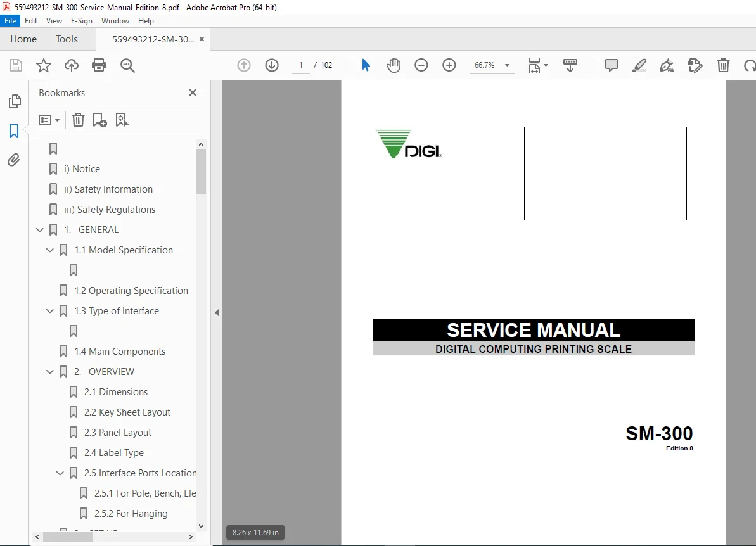Open Page Thumbnails panel icon
Image resolution: width=756 pixels, height=546 pixels.
(15, 101)
